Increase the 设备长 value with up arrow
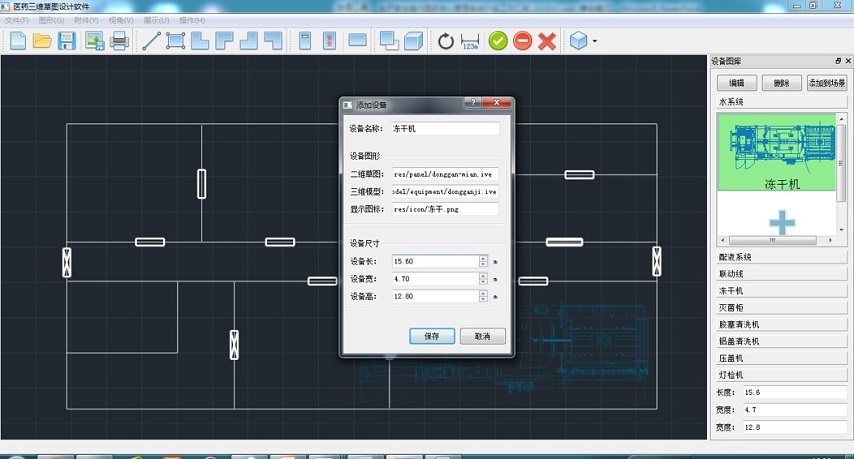This screenshot has height=459, width=854. coord(484,257)
